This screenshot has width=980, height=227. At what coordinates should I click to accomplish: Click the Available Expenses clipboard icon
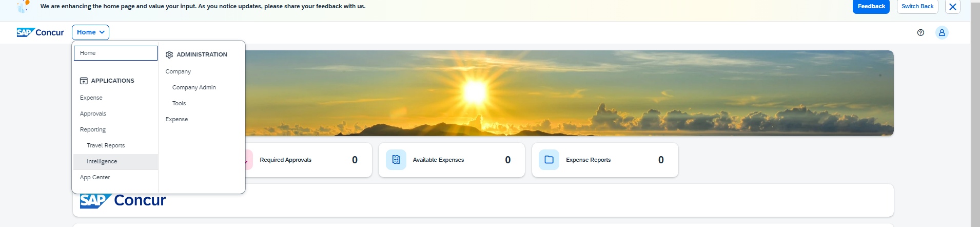[x=396, y=160]
